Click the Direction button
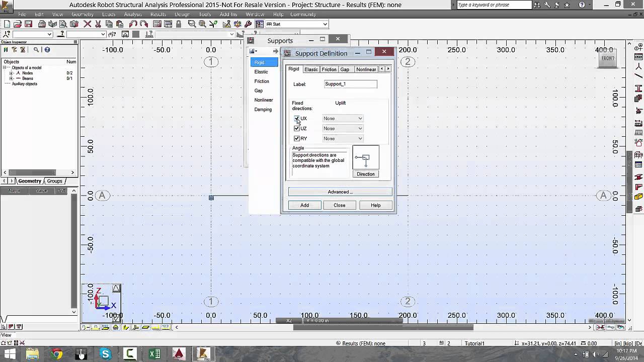This screenshot has width=644, height=362. pyautogui.click(x=366, y=174)
